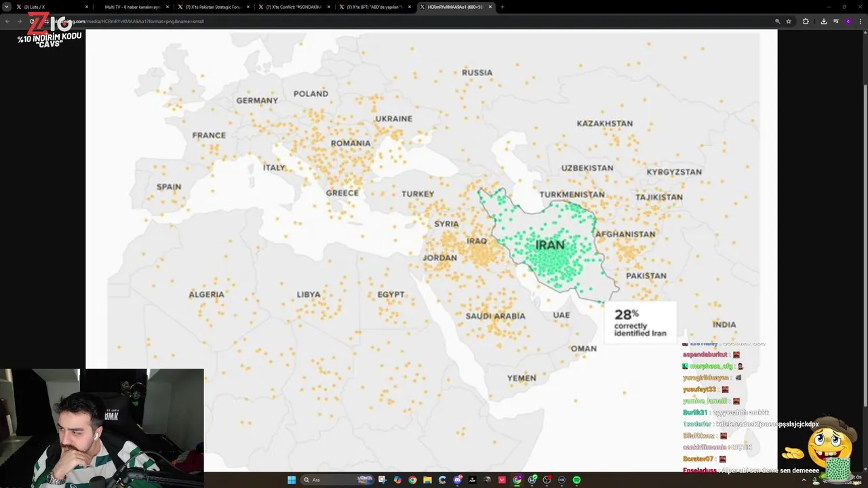Click the 'TURKEY' map label

418,194
